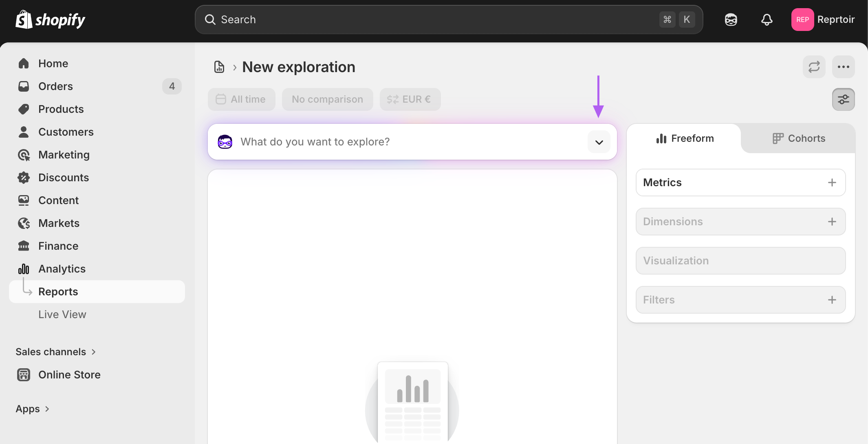Click the refresh sync icon button

[814, 67]
